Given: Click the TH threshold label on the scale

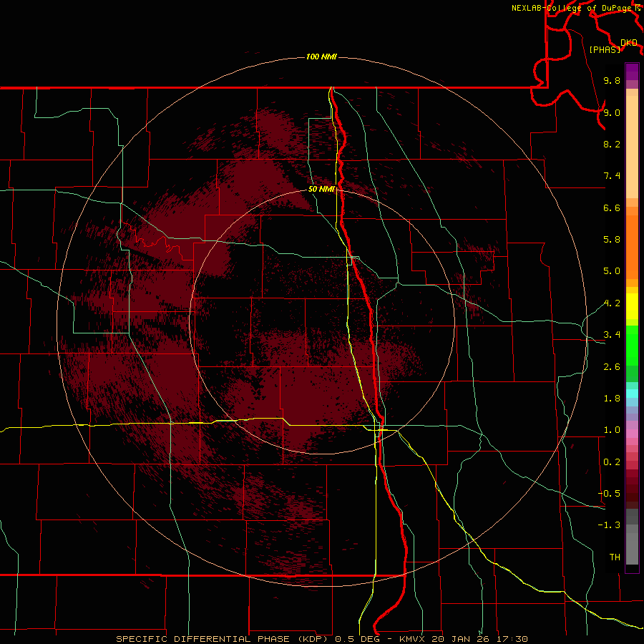Looking at the screenshot, I should 615,557.
